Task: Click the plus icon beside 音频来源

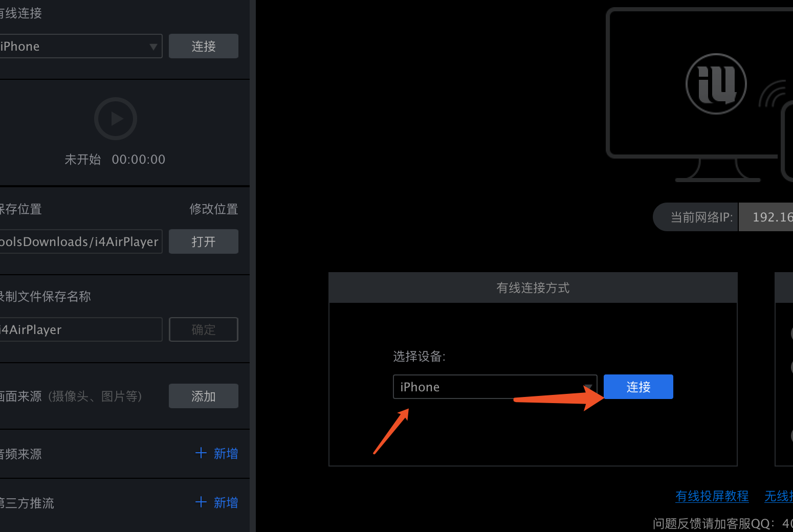Action: 201,453
